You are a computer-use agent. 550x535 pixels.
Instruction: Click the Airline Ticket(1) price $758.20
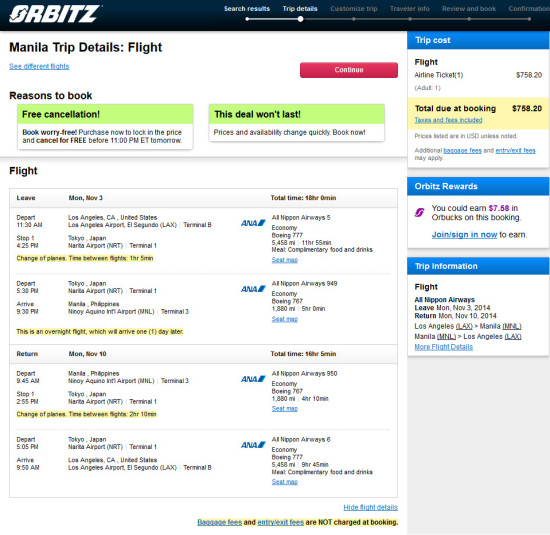click(529, 75)
